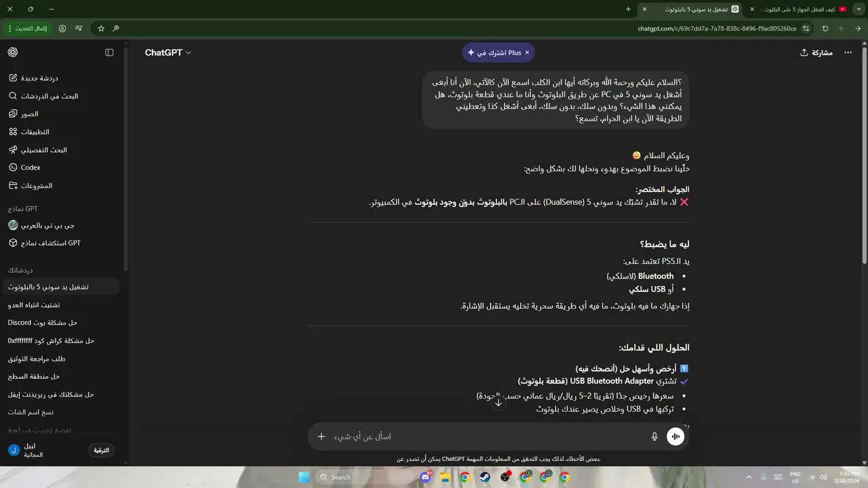The height and width of the screenshot is (488, 868).
Task: Open Steam from the taskbar
Action: [485, 477]
